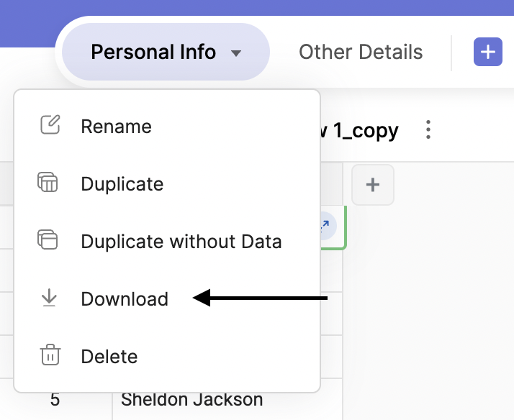
Task: Switch to the Other Details tab
Action: tap(361, 52)
